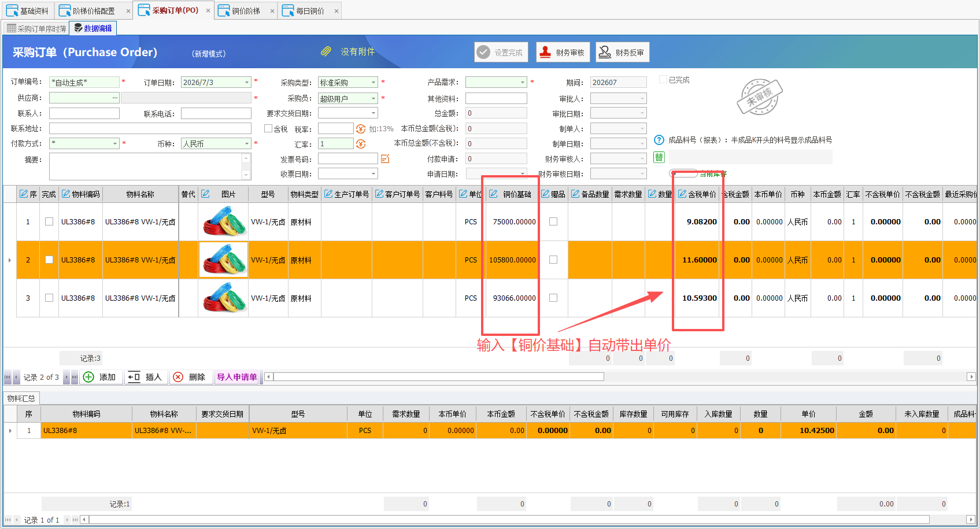Viewport: 980px width, 529px height.
Task: Check 赠品 box for row 2
Action: [553, 260]
